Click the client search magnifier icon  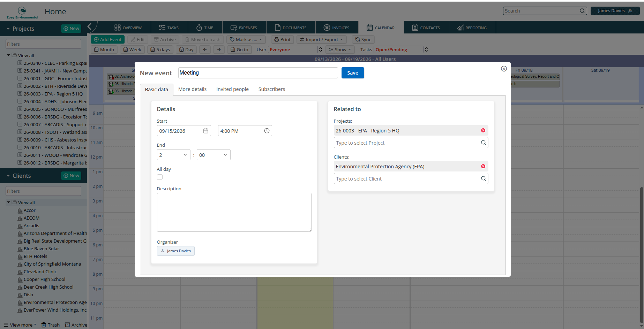coord(484,178)
